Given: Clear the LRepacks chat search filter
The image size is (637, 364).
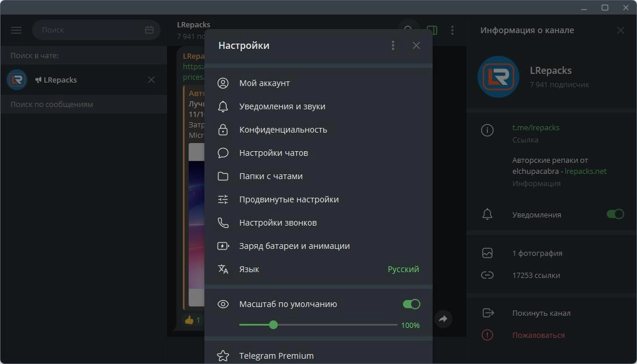Looking at the screenshot, I should tap(151, 80).
